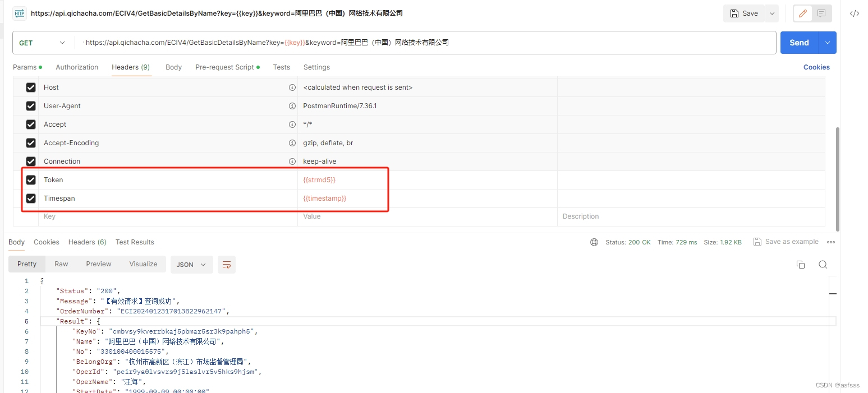Open the Settings tab
Image resolution: width=868 pixels, height=393 pixels.
coord(316,67)
